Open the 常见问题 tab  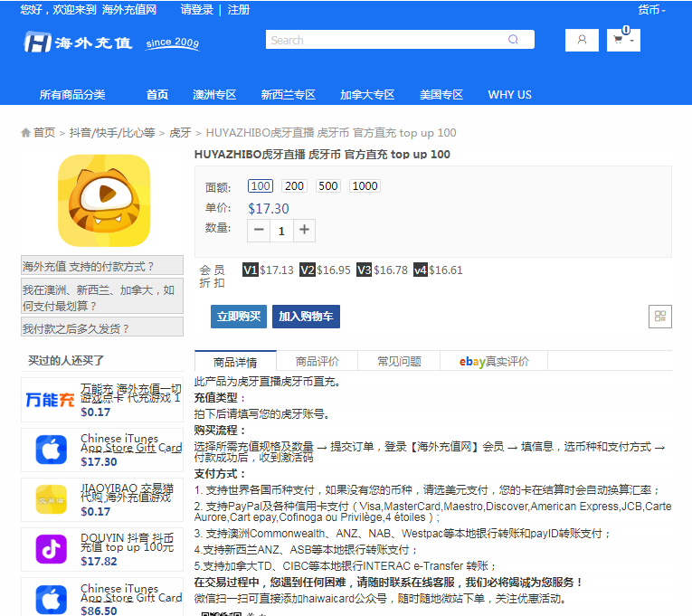399,362
